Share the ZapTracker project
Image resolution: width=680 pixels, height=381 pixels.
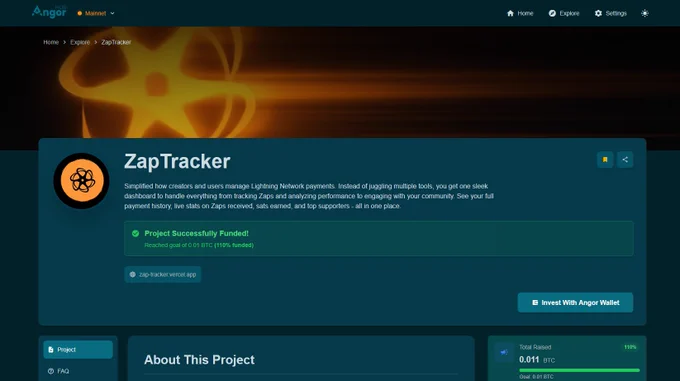tap(625, 160)
